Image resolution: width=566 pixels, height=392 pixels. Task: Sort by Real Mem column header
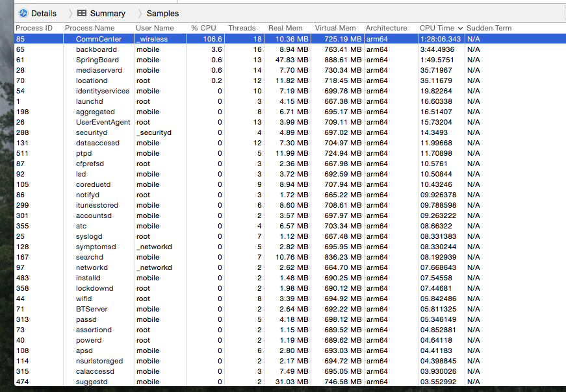click(285, 28)
